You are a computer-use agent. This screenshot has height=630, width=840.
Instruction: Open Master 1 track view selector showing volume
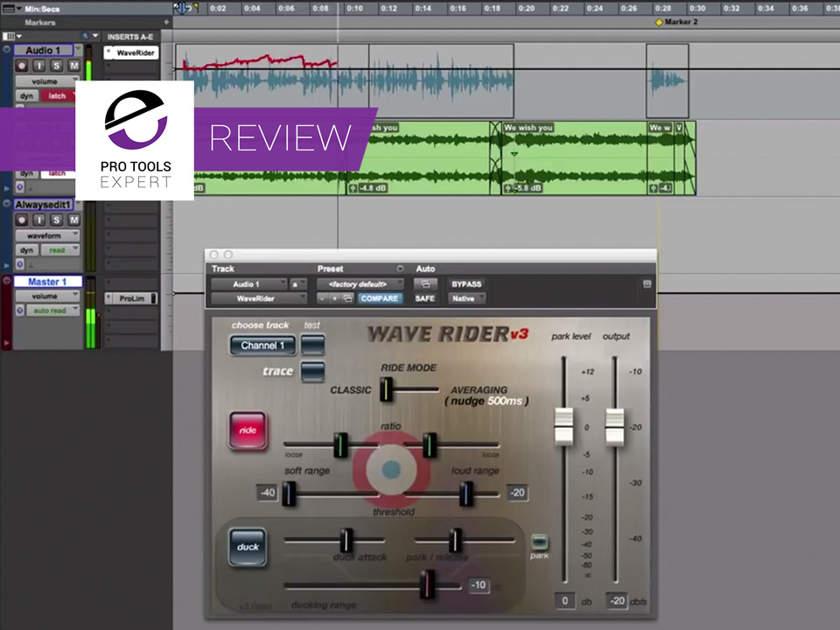pos(47,297)
